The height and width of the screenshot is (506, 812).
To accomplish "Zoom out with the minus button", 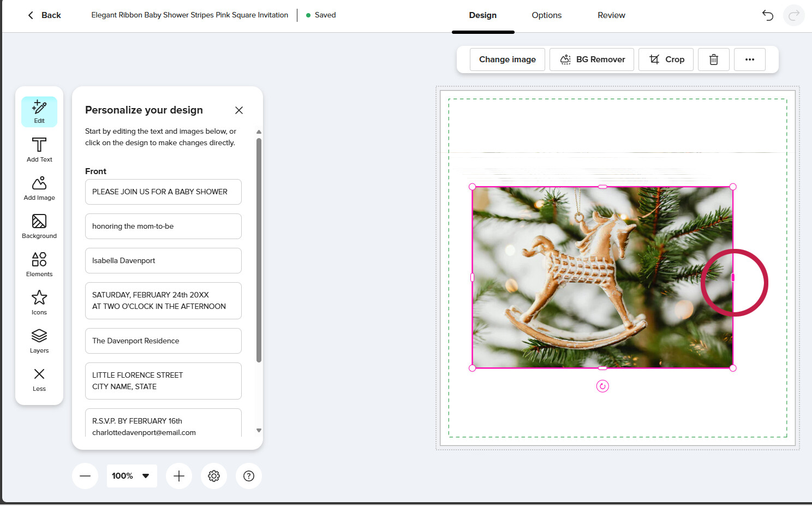I will 85,476.
